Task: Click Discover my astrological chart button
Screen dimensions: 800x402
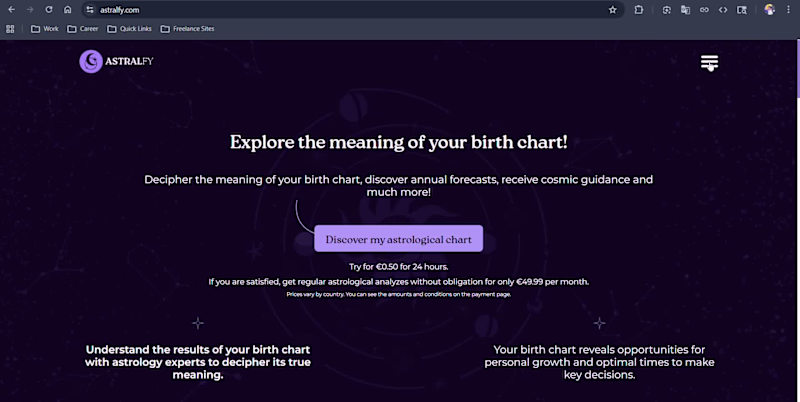Action: click(x=398, y=239)
